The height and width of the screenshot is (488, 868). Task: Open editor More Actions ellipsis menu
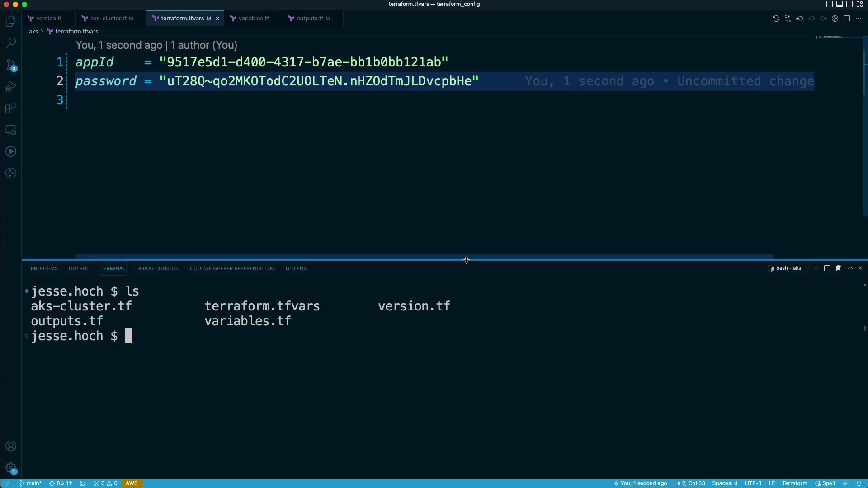point(859,19)
